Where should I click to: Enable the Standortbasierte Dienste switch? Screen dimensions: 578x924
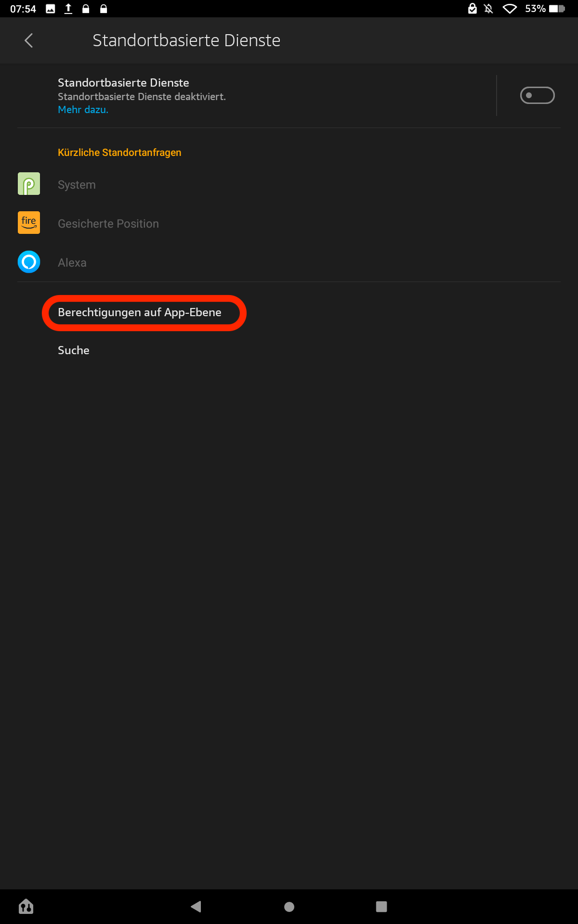537,95
